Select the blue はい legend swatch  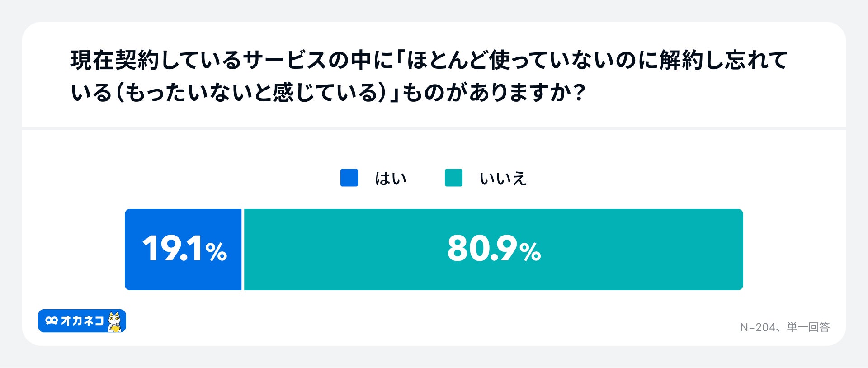349,178
